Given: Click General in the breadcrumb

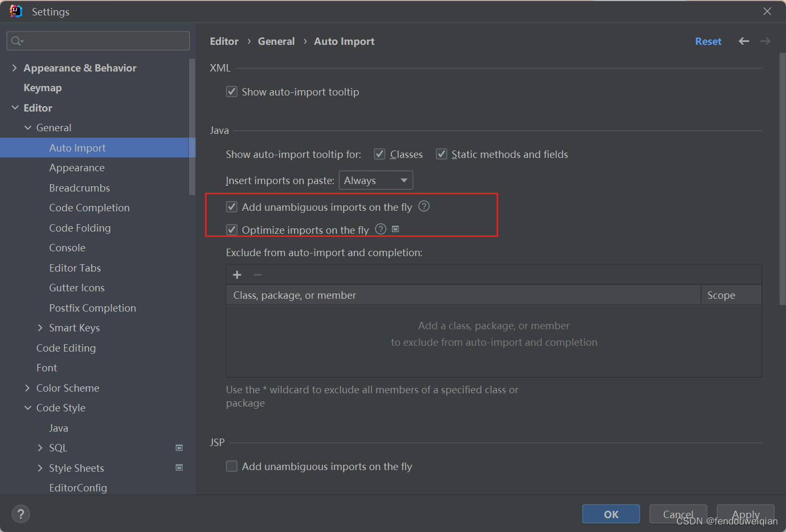Looking at the screenshot, I should pos(276,41).
